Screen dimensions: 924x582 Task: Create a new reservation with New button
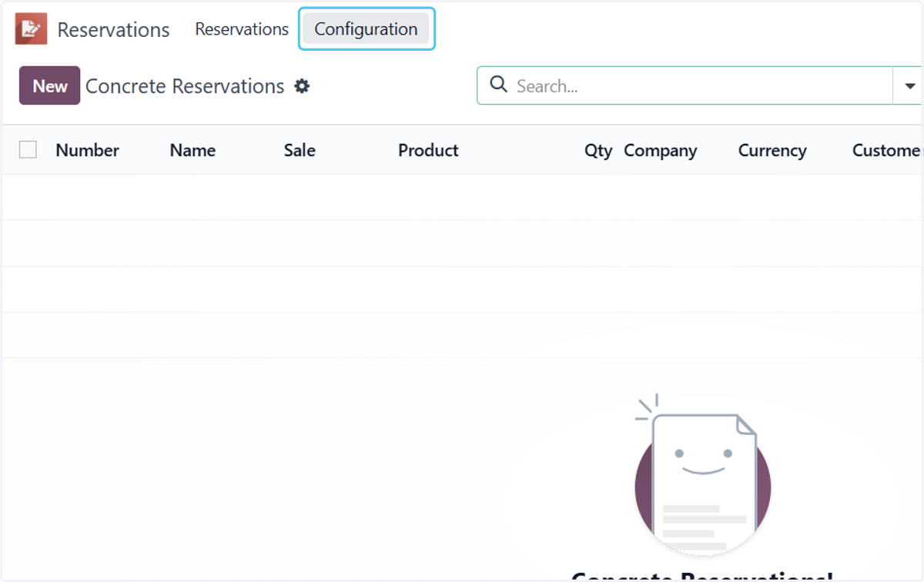50,85
